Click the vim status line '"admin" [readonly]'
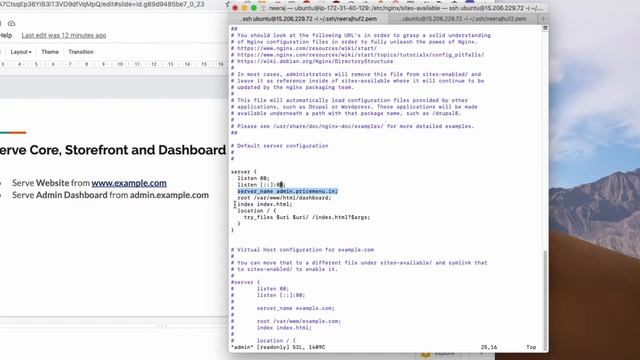 (278, 347)
